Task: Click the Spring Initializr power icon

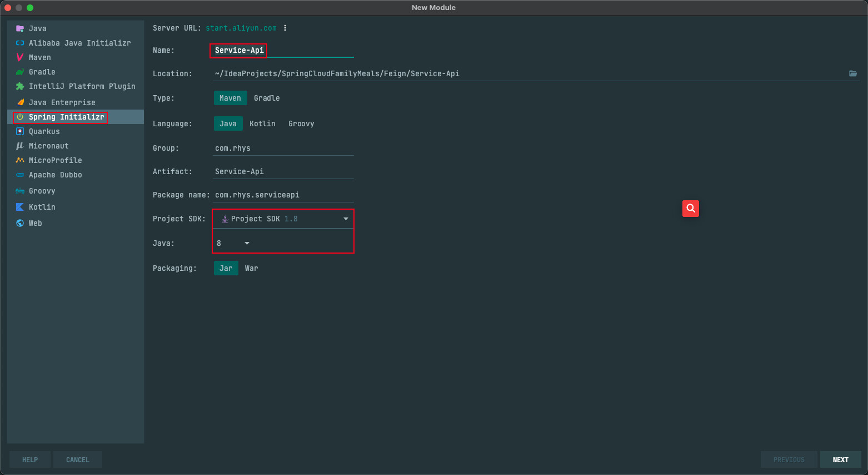Action: tap(20, 117)
